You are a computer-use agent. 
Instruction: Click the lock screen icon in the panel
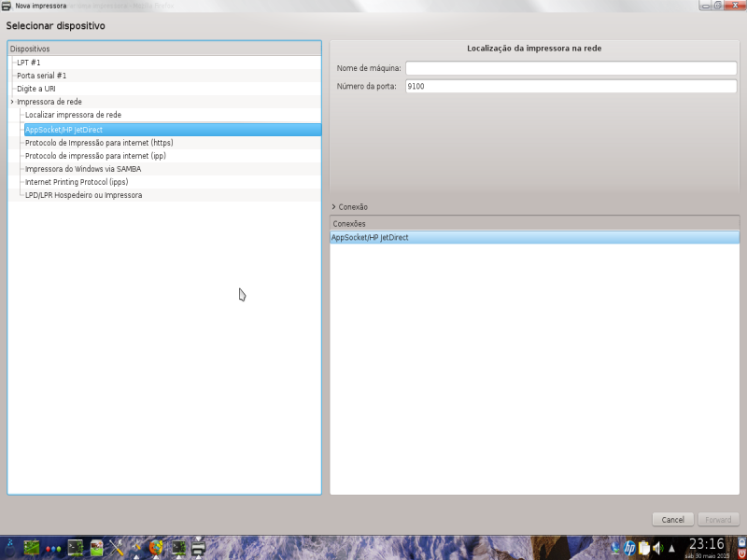click(741, 543)
